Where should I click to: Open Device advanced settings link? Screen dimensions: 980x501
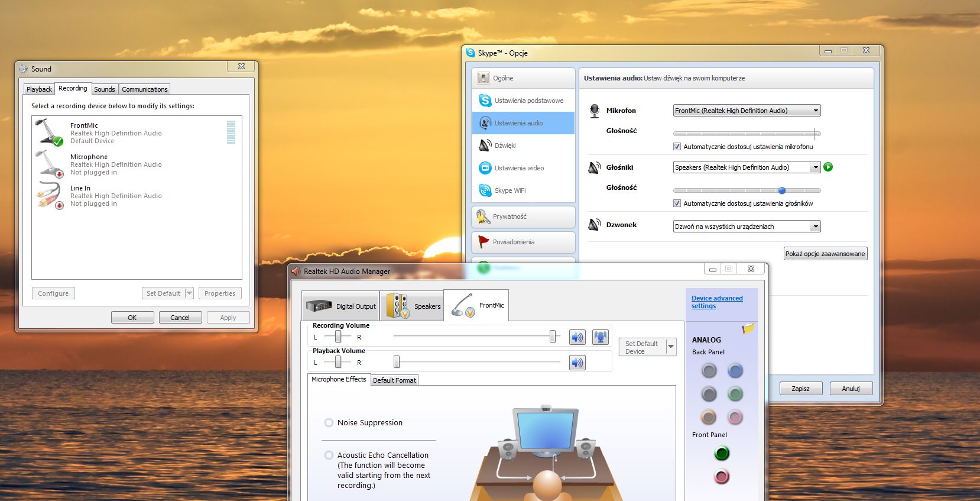pos(717,302)
